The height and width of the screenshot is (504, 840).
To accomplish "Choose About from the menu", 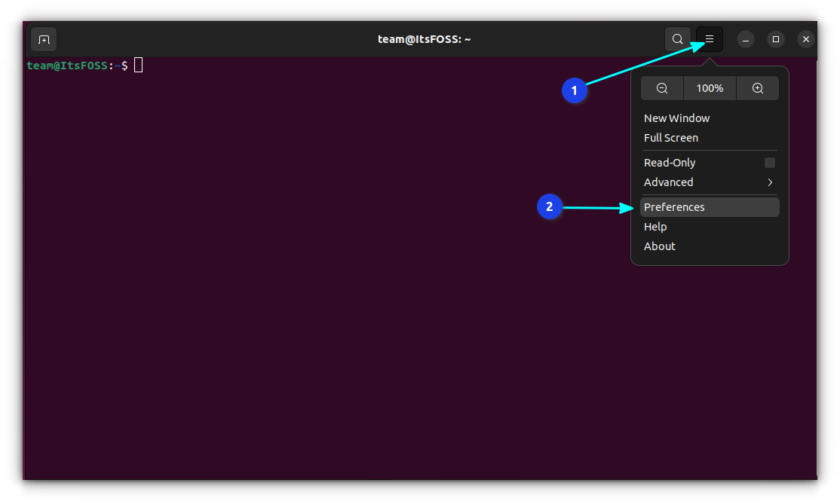I will click(x=659, y=246).
